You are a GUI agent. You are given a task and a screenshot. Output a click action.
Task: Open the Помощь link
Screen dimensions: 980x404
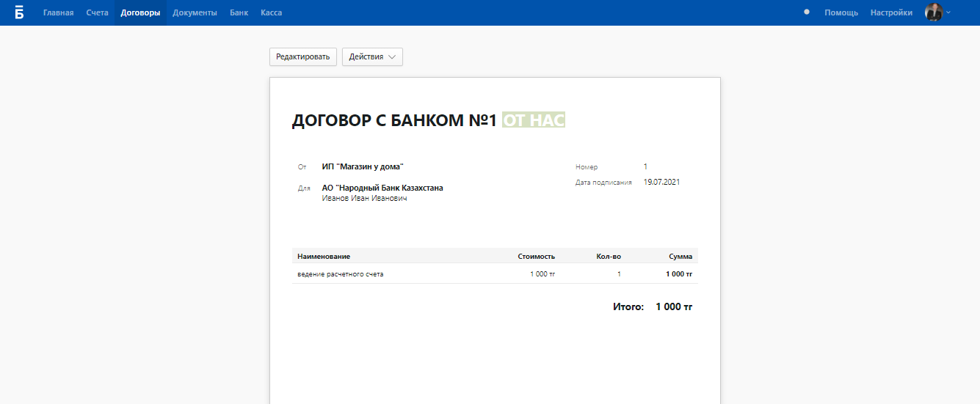(x=841, y=12)
